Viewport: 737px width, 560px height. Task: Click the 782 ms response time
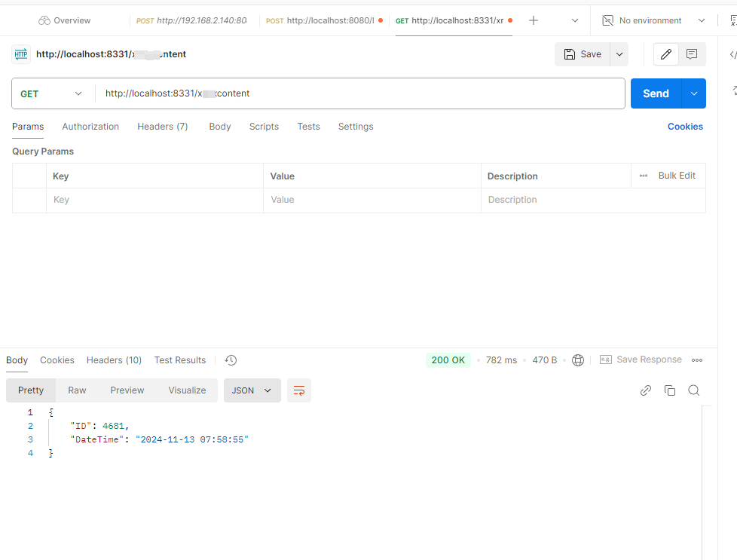[x=501, y=360]
